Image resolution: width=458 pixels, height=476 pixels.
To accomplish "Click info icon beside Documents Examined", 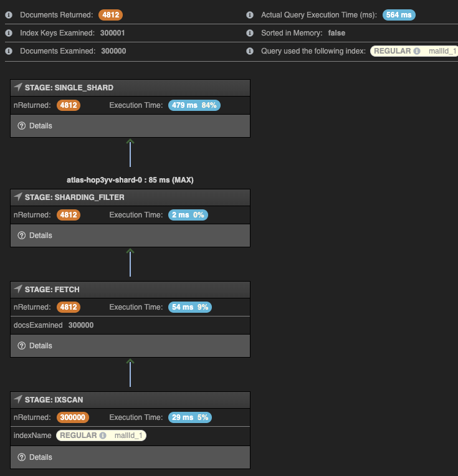I will click(x=9, y=51).
